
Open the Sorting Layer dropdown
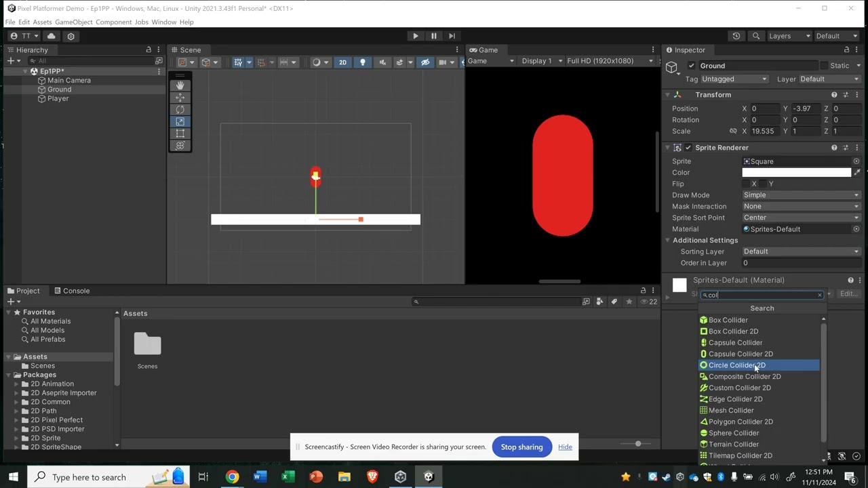(x=801, y=251)
